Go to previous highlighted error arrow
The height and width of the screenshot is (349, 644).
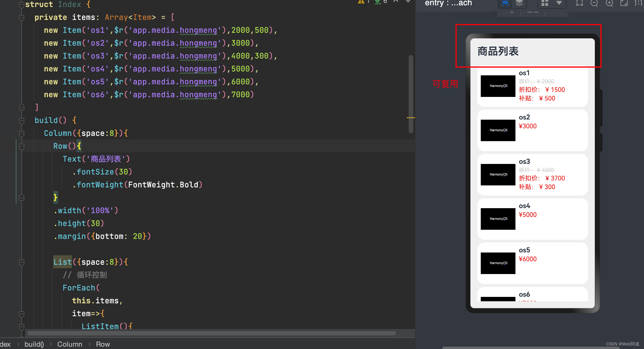coord(396,1)
